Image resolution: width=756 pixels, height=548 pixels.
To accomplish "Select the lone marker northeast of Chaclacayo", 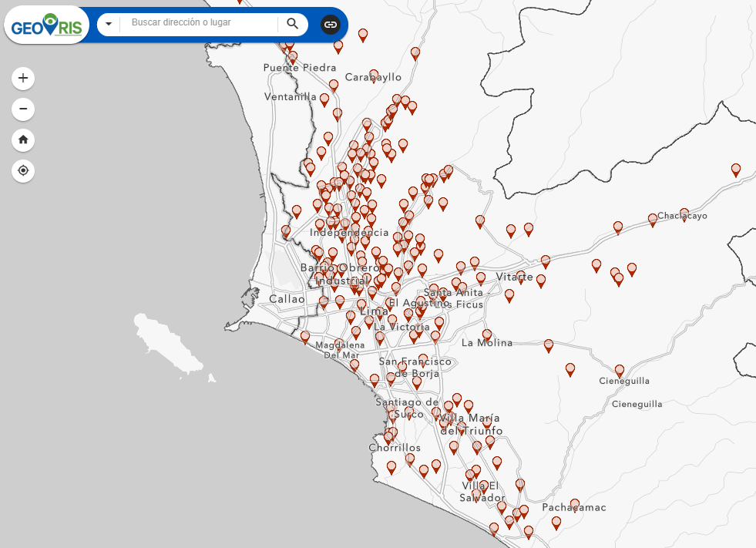I will [736, 170].
